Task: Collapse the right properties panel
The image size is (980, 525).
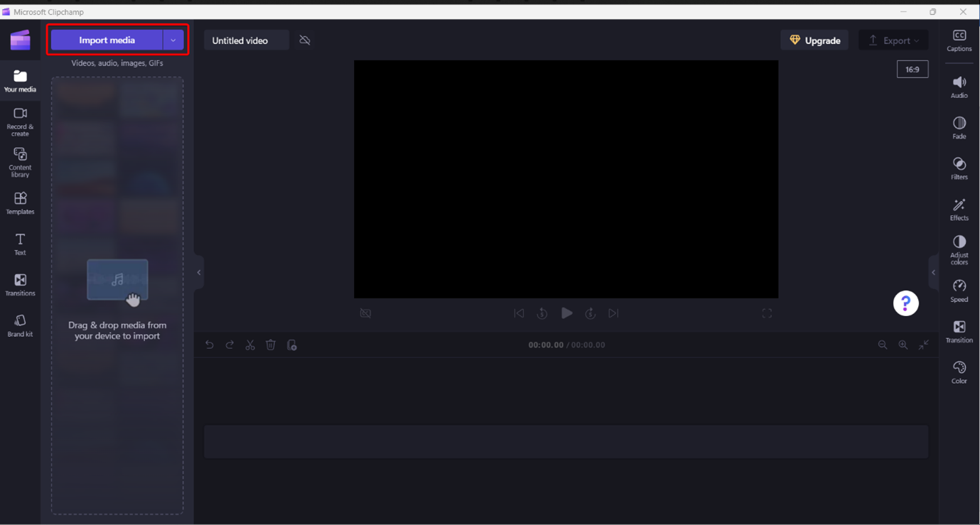Action: pos(934,273)
